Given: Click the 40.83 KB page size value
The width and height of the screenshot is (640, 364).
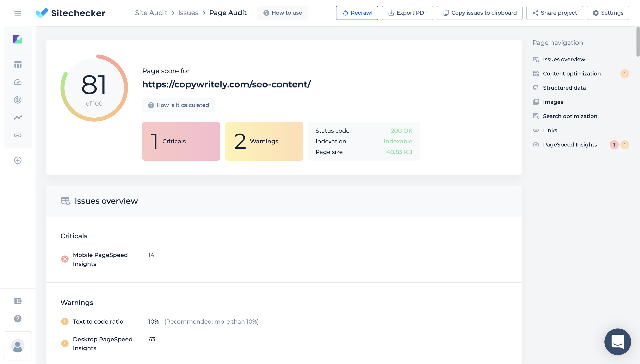Looking at the screenshot, I should click(x=399, y=152).
